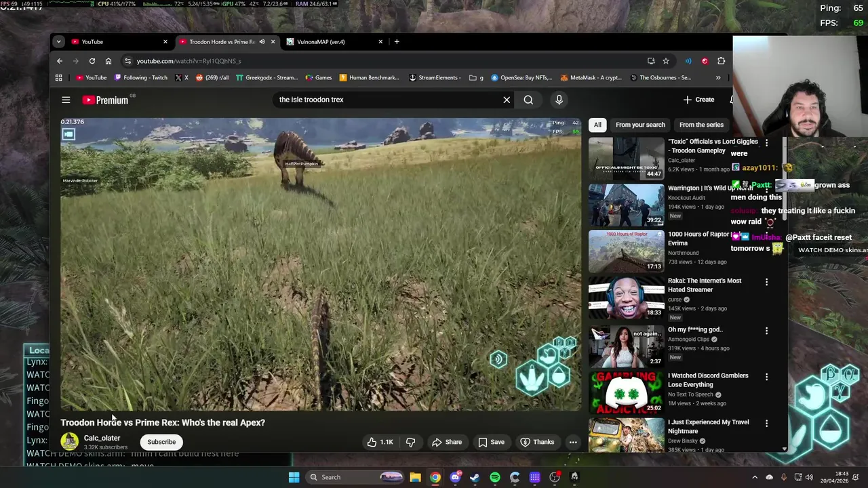
Task: Start voice search with microphone icon
Action: coord(559,100)
